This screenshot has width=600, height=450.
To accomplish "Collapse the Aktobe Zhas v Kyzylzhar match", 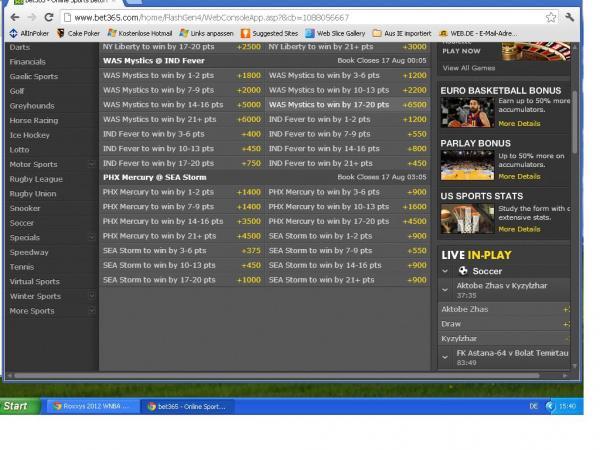I will click(445, 289).
